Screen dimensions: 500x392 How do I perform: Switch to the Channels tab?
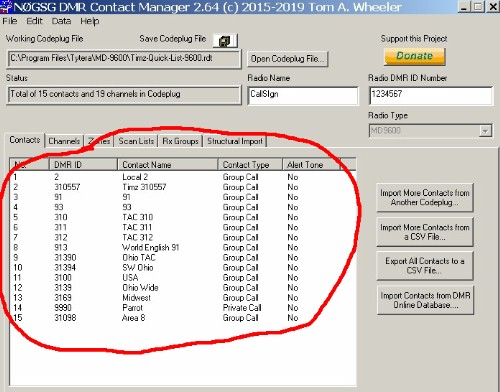pos(64,141)
